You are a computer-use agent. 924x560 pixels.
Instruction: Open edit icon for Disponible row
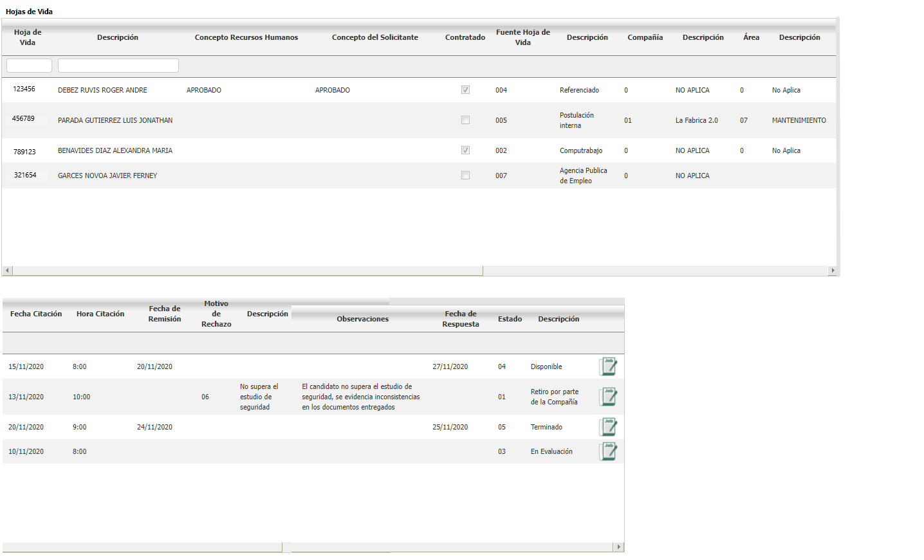[608, 366]
